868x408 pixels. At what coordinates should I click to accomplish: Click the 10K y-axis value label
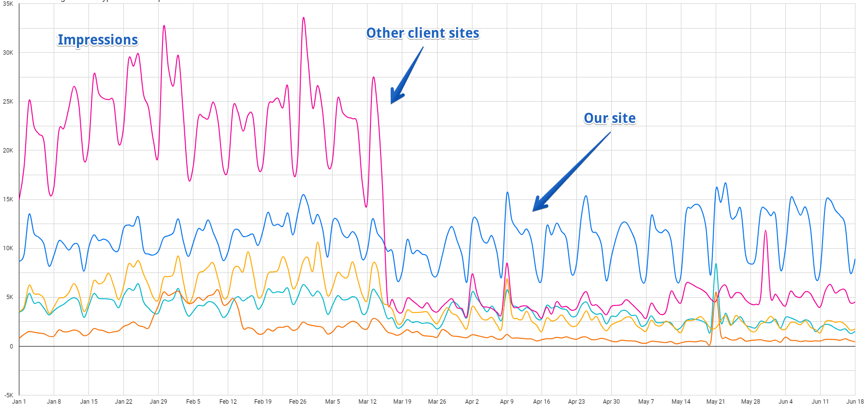click(x=8, y=248)
